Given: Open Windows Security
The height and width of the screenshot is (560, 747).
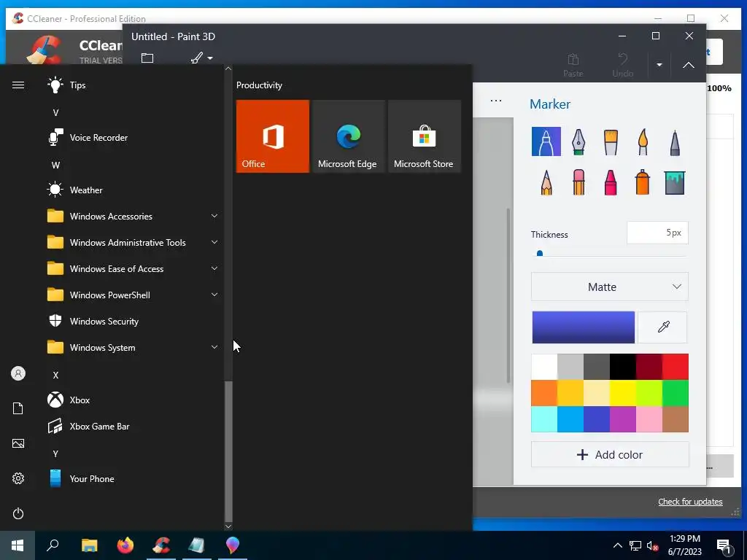Looking at the screenshot, I should (x=133, y=322).
